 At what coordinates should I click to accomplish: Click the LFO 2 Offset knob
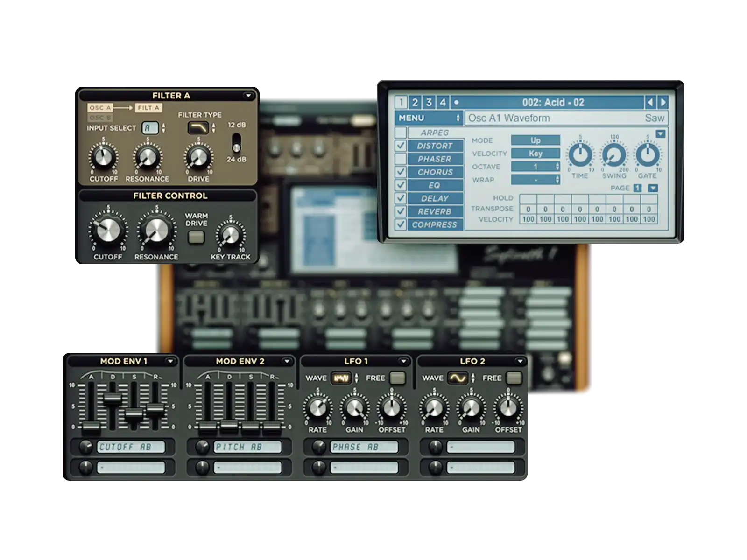[x=508, y=407]
